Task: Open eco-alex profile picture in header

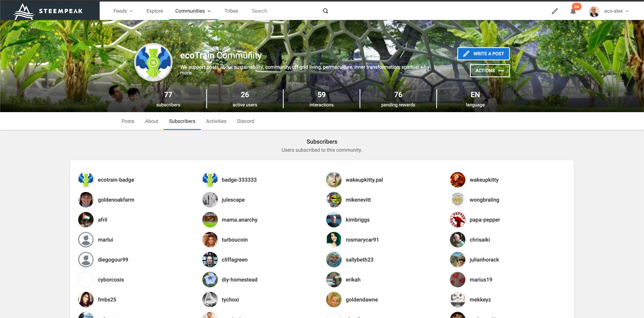Action: (594, 11)
